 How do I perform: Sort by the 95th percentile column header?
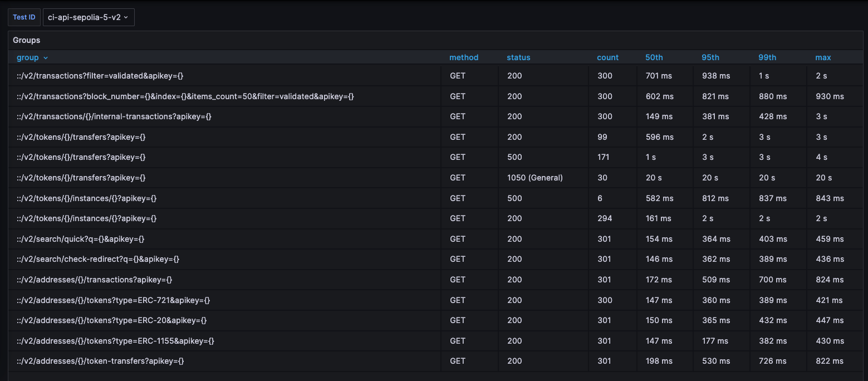pos(710,57)
